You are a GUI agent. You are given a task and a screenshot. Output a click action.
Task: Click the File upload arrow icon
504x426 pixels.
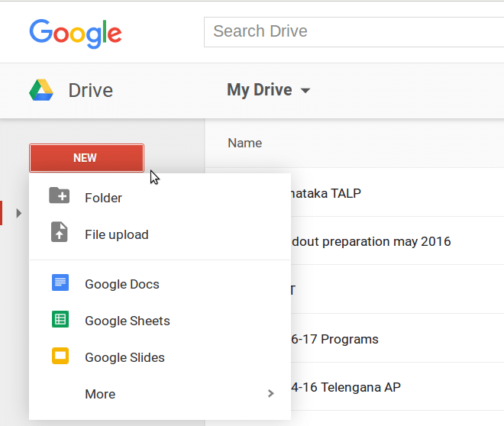point(59,231)
